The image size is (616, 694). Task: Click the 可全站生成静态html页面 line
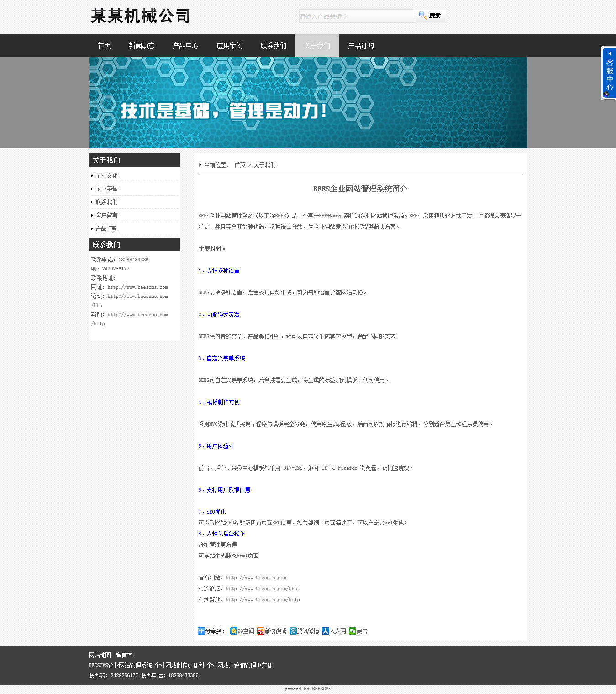tap(229, 556)
